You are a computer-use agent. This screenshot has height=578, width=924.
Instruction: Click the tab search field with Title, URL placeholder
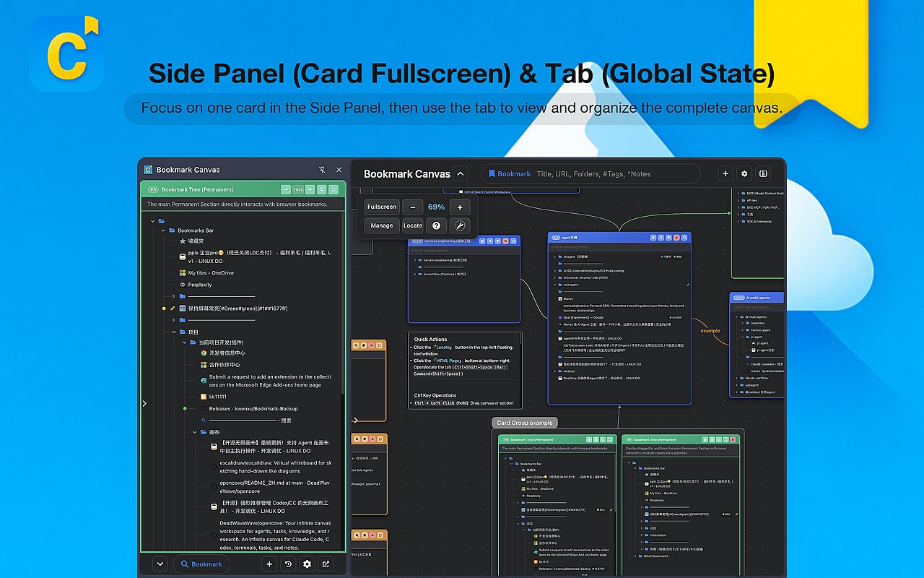590,173
